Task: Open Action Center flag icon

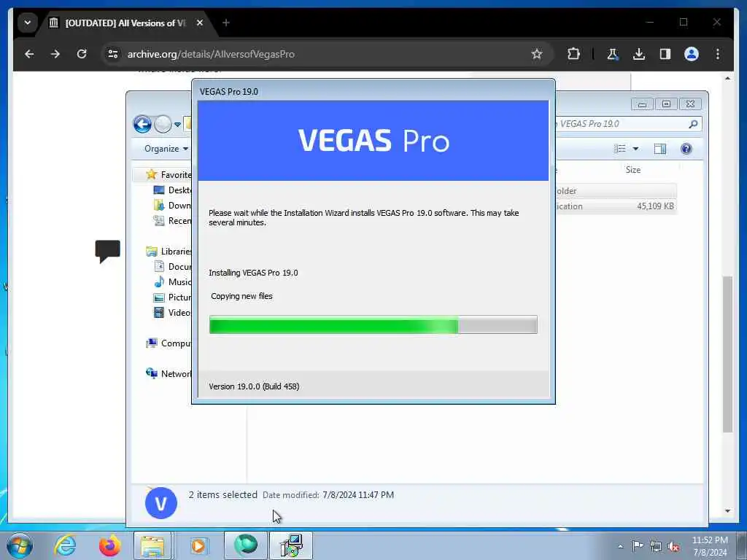Action: pyautogui.click(x=638, y=546)
